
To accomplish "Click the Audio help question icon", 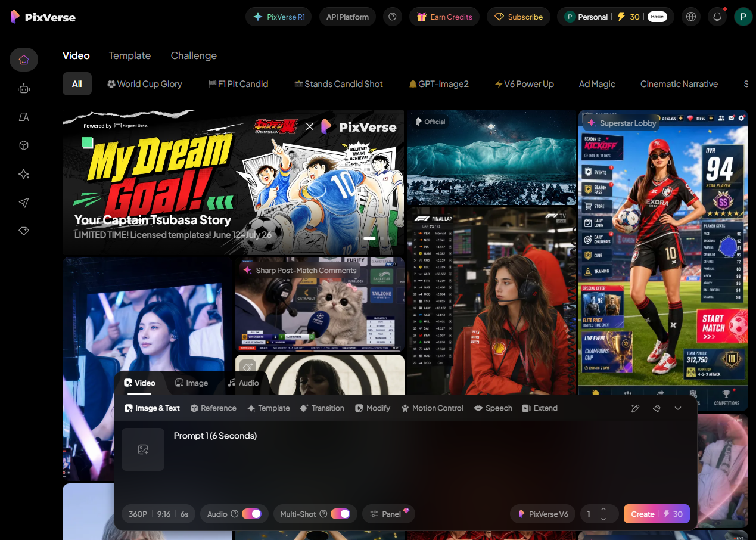I will coord(235,514).
